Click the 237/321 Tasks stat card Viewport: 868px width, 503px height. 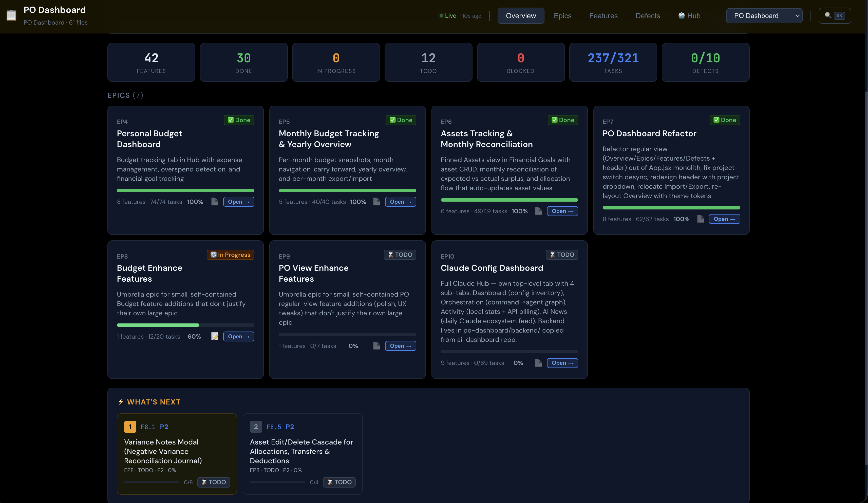click(x=613, y=62)
